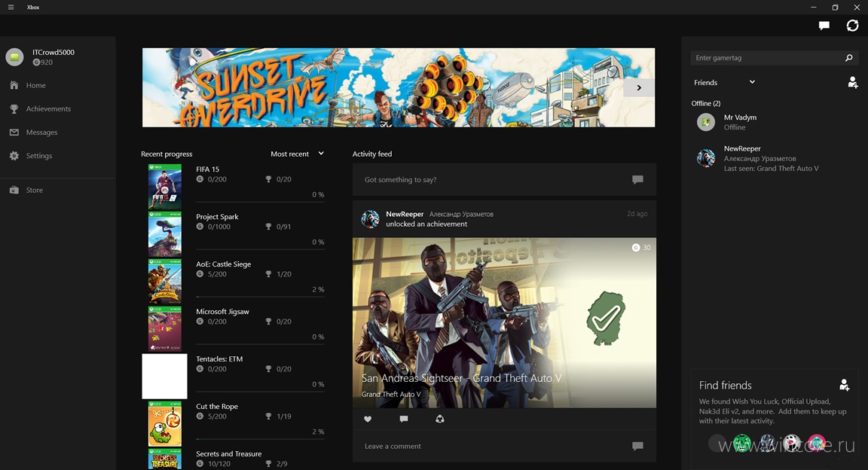Click Find friends add-person icon

point(844,385)
